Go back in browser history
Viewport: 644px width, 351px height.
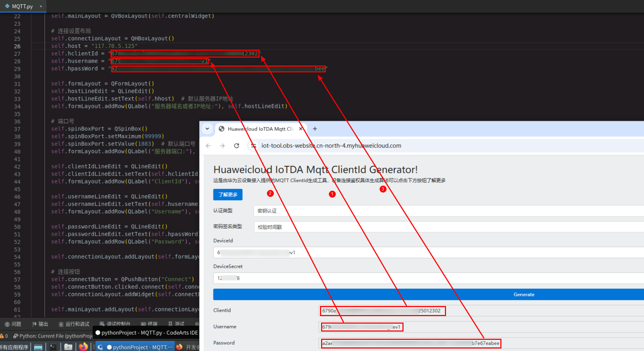click(x=208, y=146)
